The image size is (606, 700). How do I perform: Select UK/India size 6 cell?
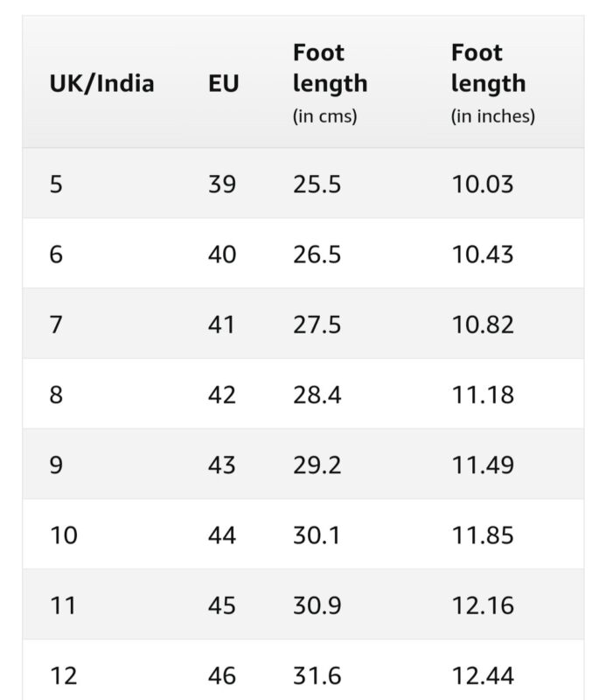(x=56, y=255)
